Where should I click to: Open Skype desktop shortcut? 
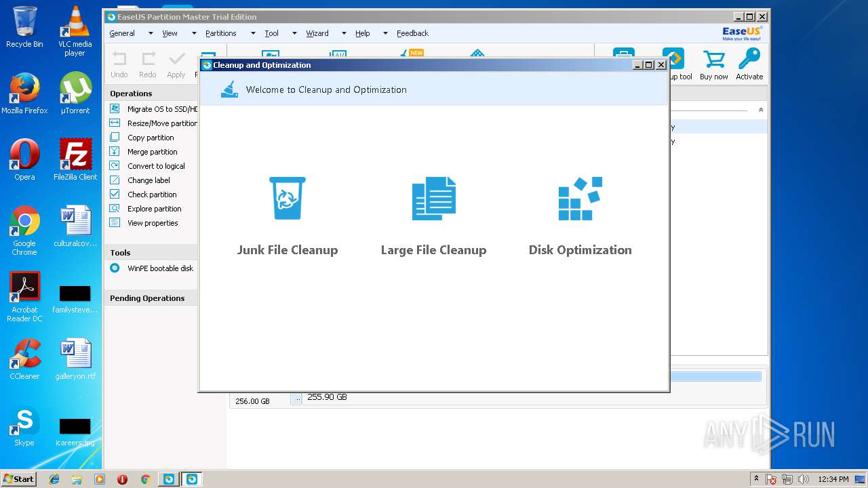pyautogui.click(x=24, y=426)
